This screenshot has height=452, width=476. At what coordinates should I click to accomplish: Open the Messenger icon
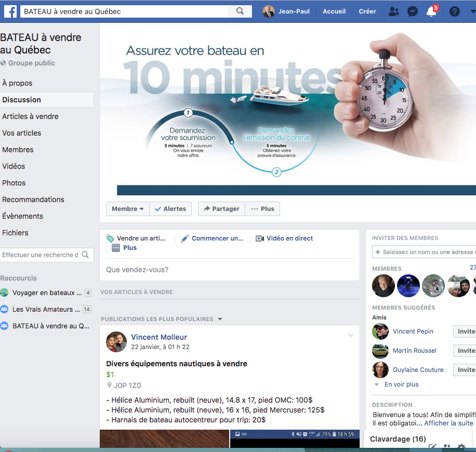[412, 11]
